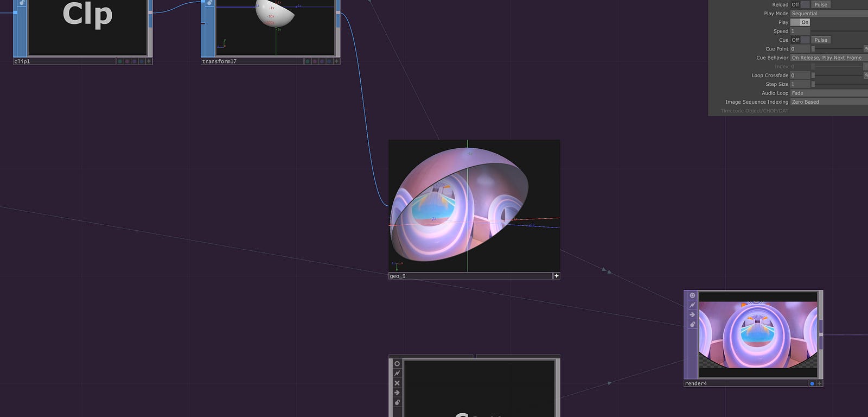This screenshot has height=417, width=868.
Task: Click the Cue Point value field
Action: pos(800,49)
